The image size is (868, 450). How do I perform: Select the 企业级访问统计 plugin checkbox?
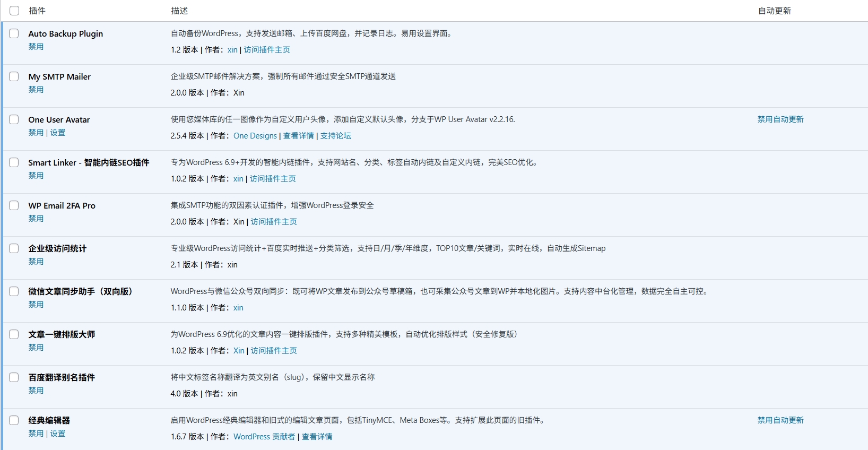(14, 248)
